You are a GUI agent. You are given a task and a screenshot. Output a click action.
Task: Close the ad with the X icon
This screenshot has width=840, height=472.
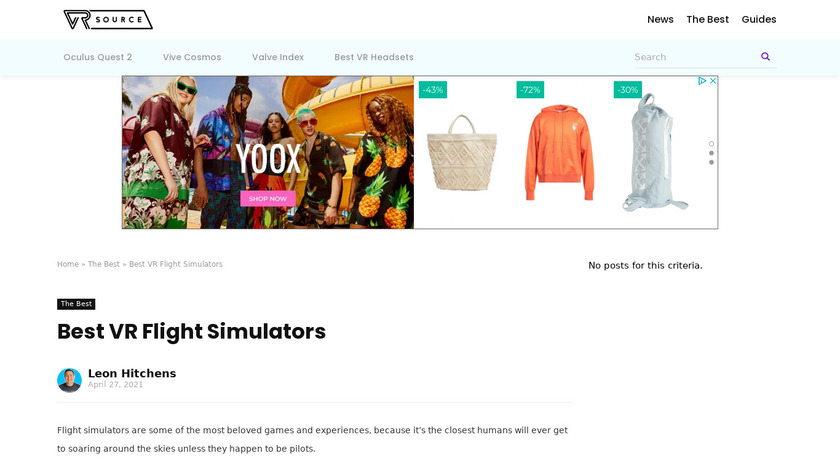pos(713,81)
